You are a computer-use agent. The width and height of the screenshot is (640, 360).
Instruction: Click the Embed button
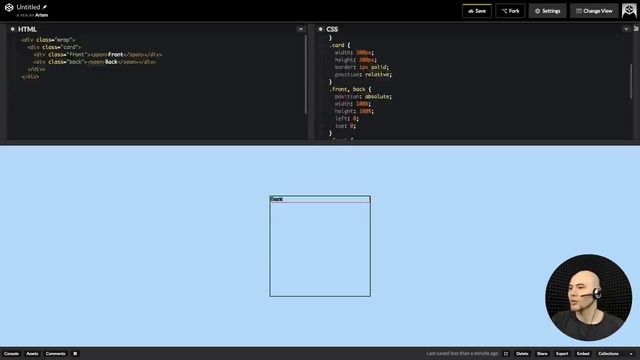pos(583,353)
